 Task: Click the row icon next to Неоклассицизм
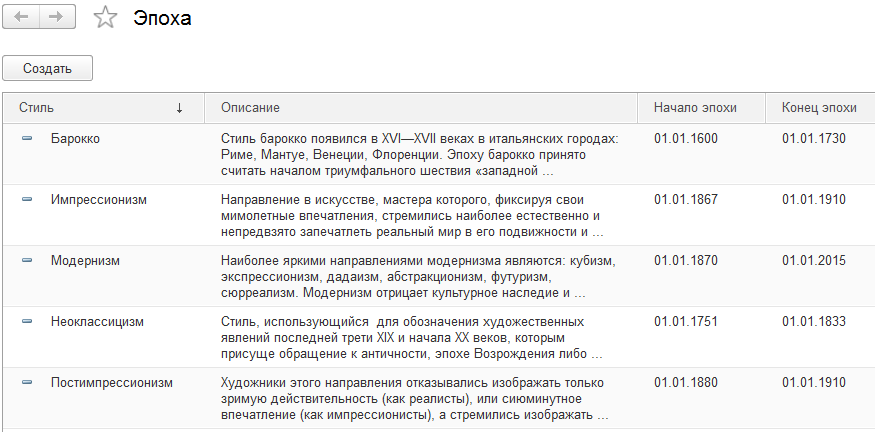[x=27, y=321]
